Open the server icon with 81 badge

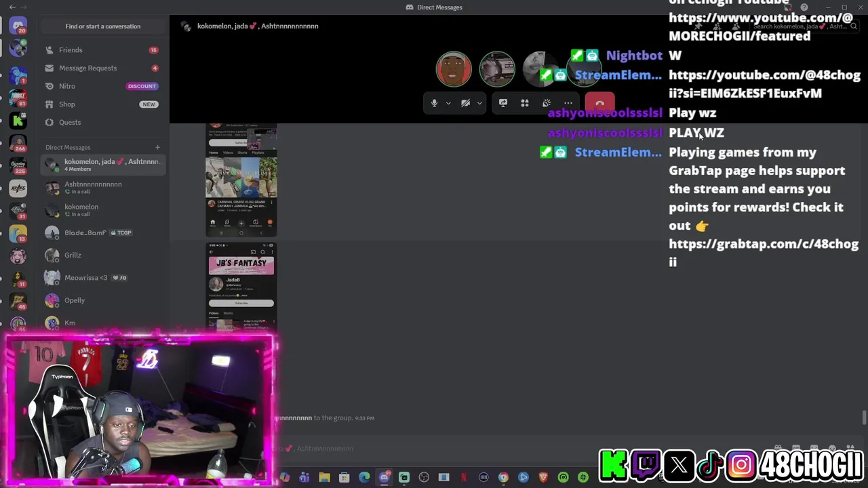[x=18, y=98]
